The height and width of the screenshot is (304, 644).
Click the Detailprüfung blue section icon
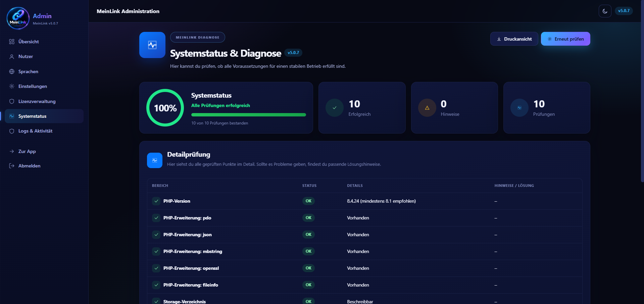pyautogui.click(x=155, y=160)
